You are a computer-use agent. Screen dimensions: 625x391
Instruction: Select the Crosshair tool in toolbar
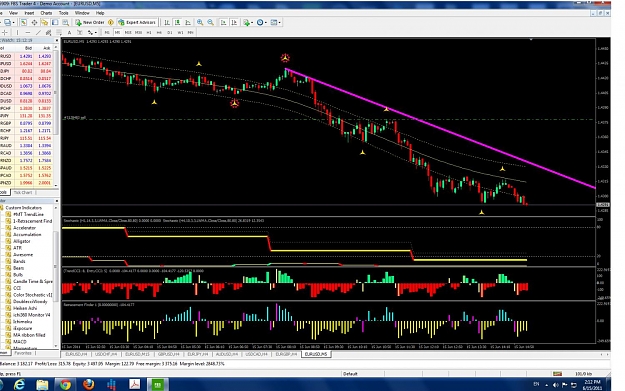tap(5, 33)
